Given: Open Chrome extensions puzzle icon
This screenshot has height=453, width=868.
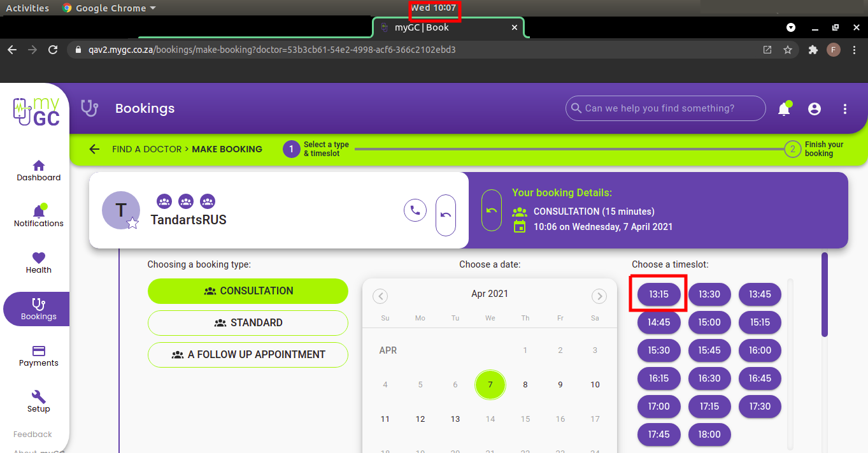Looking at the screenshot, I should (x=813, y=50).
